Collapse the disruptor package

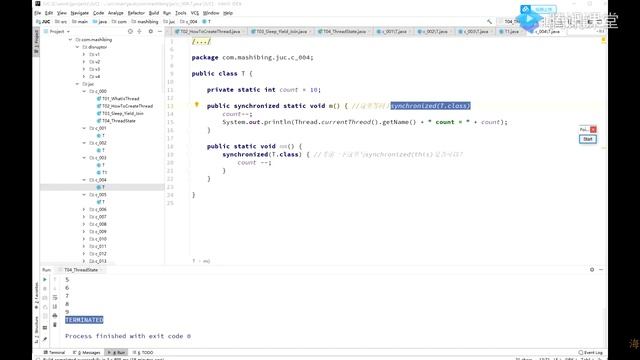coord(78,47)
